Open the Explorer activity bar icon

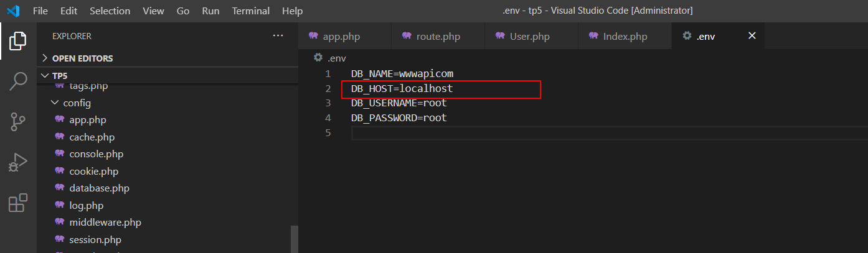tap(18, 42)
